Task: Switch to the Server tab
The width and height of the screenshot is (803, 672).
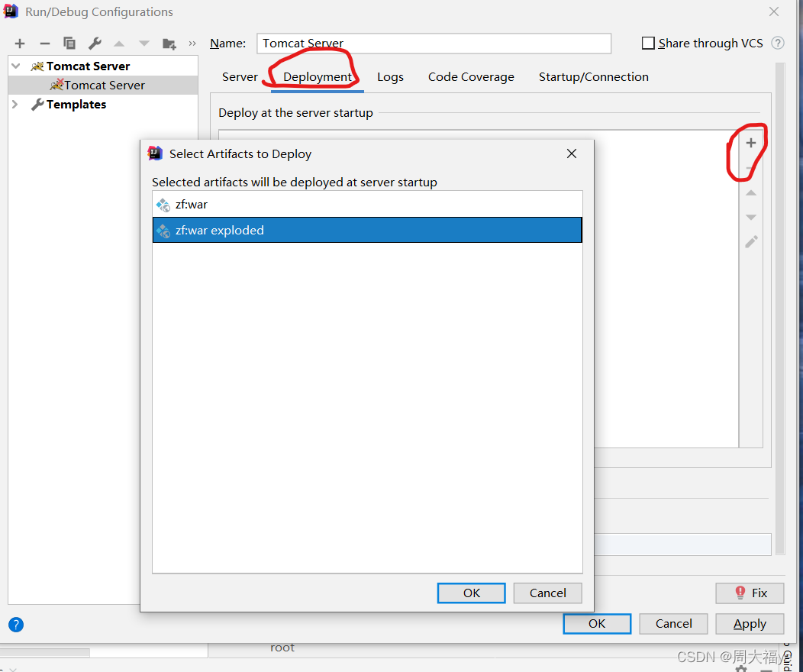Action: click(x=240, y=77)
